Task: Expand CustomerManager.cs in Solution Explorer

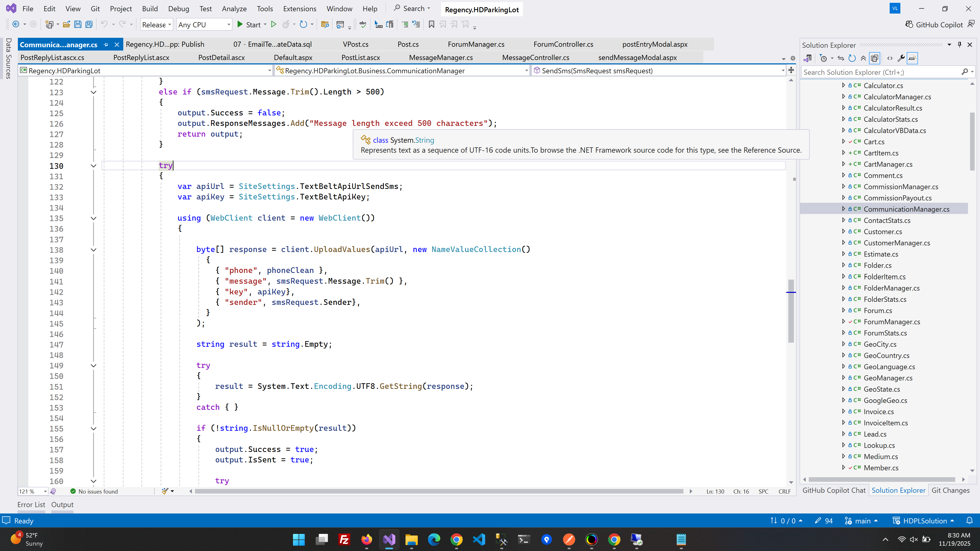Action: point(843,243)
